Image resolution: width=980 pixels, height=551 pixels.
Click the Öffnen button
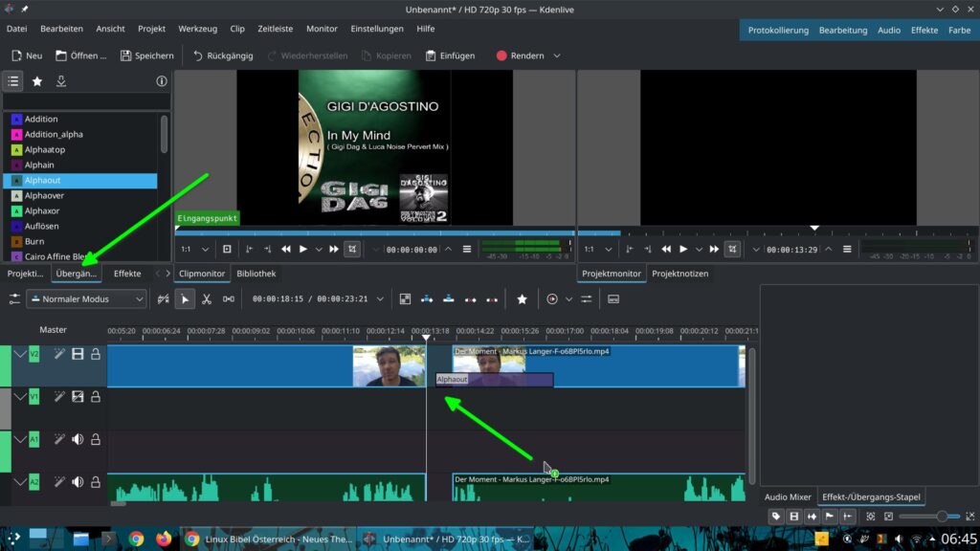coord(80,55)
